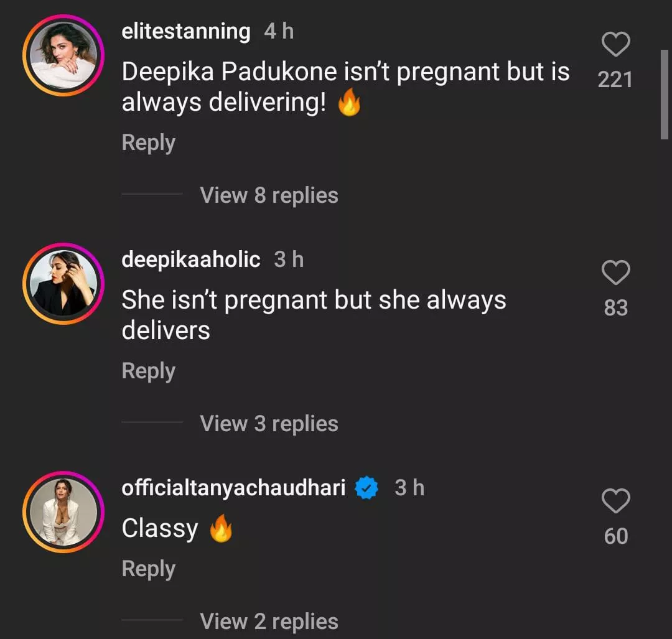
Task: Open the officialtanyachaudhari username link
Action: 233,488
